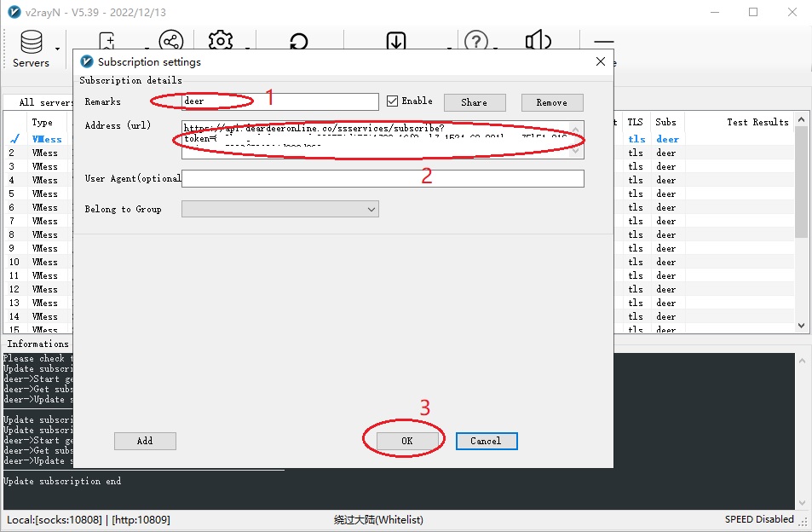Click the restart service circular arrow icon
812x532 pixels.
pyautogui.click(x=299, y=43)
